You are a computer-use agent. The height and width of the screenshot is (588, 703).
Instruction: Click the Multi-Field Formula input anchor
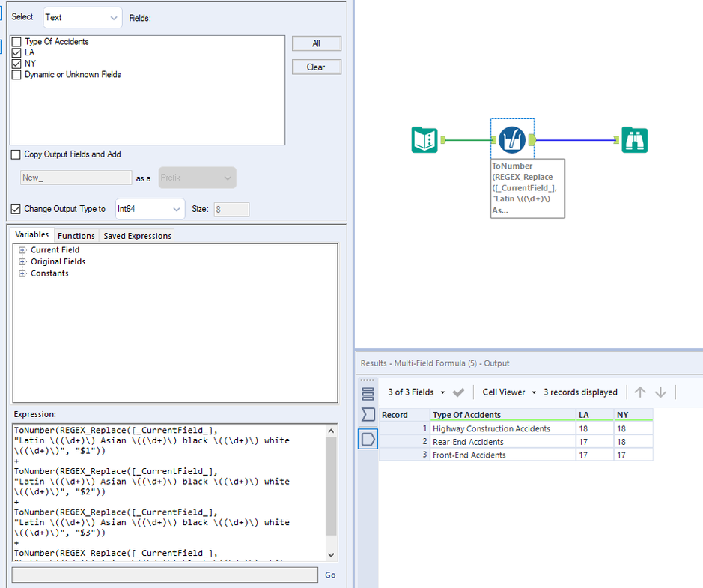tap(494, 140)
